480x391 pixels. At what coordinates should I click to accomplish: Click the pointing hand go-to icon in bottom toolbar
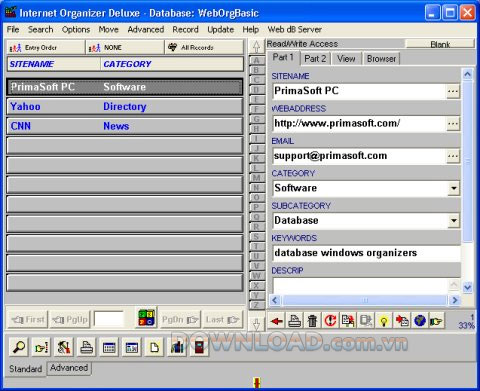(x=41, y=347)
